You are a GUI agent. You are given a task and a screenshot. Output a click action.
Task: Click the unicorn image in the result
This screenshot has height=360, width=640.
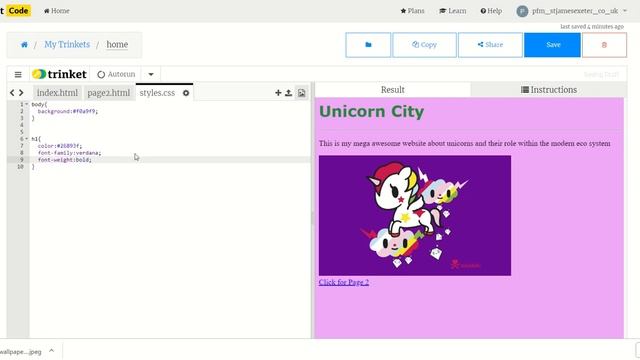(x=415, y=216)
